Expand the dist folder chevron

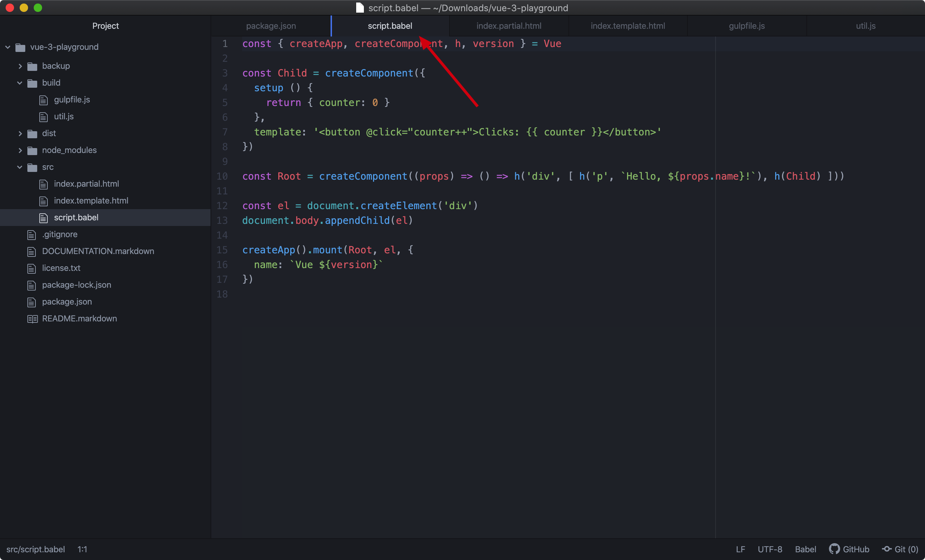(x=20, y=134)
